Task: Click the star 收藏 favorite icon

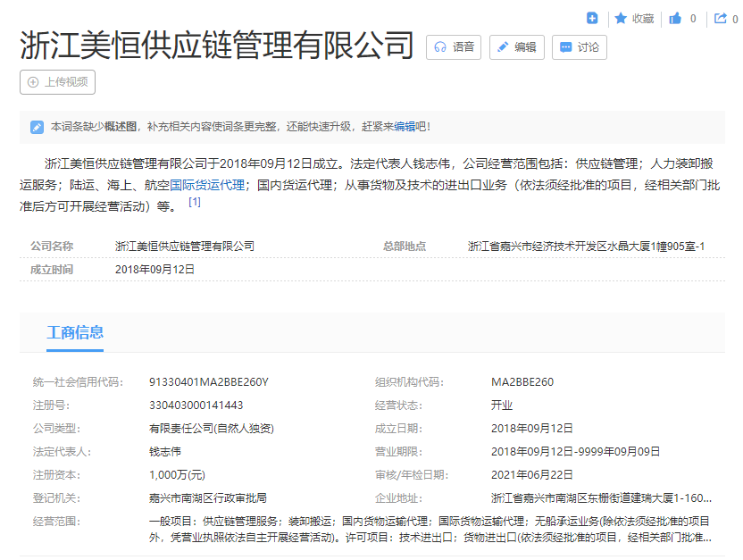Action: [x=621, y=18]
